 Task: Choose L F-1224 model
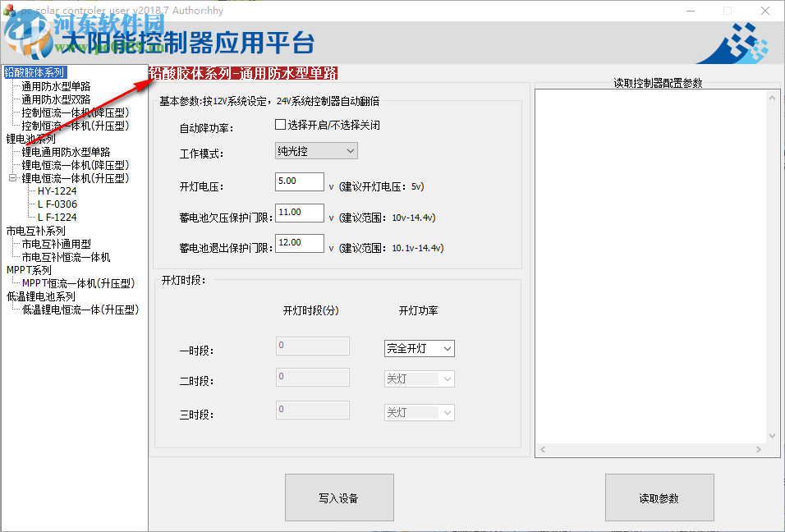(x=57, y=218)
